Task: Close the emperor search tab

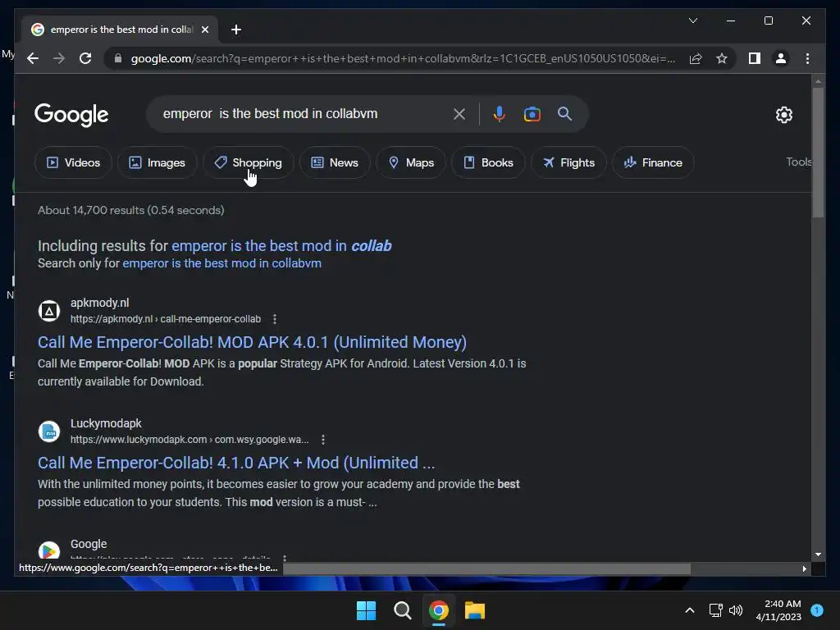Action: 204,30
